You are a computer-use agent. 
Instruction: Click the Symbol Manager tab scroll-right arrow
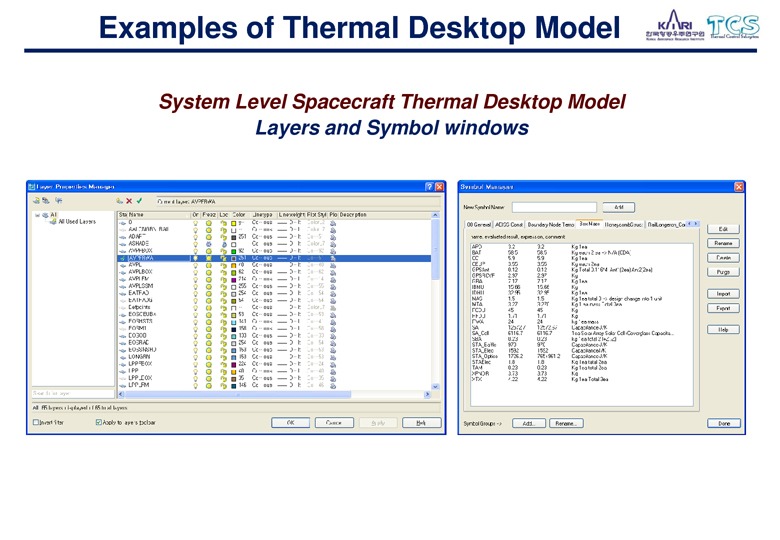[x=696, y=224]
